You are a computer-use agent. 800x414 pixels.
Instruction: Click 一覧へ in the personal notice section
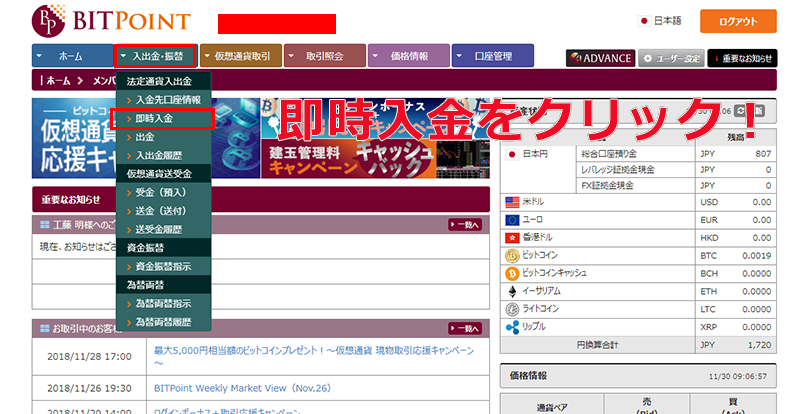pyautogui.click(x=465, y=225)
